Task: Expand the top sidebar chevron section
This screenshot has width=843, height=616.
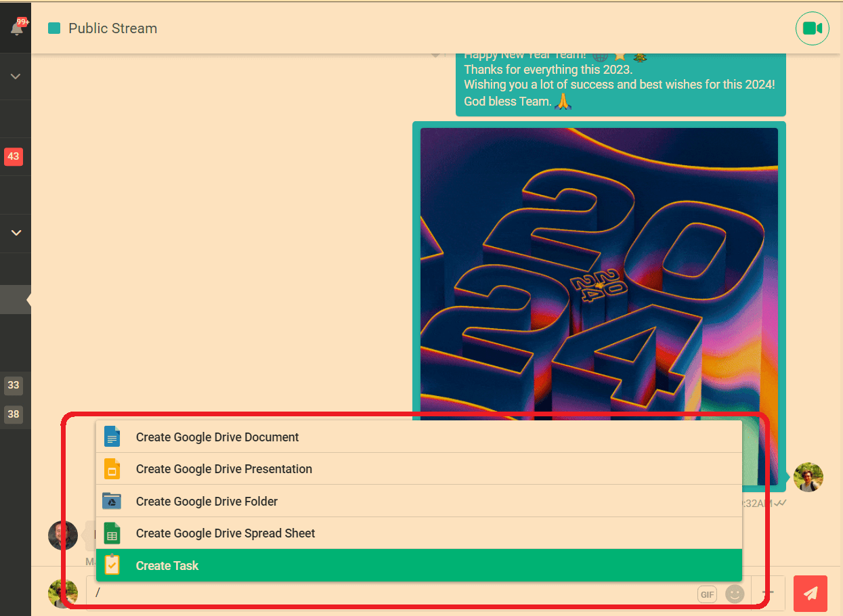Action: tap(16, 76)
